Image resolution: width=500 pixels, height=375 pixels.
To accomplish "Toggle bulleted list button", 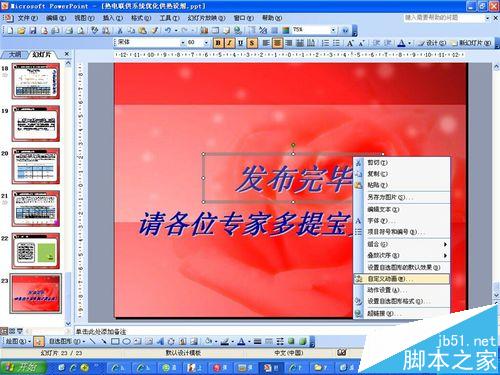I will [x=336, y=43].
